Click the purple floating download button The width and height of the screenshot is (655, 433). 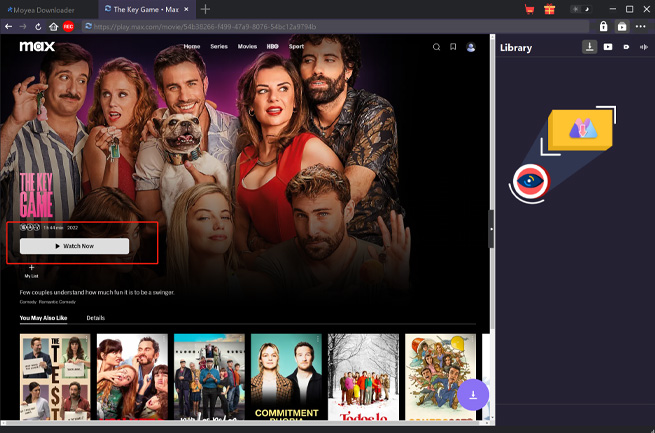[x=473, y=394]
